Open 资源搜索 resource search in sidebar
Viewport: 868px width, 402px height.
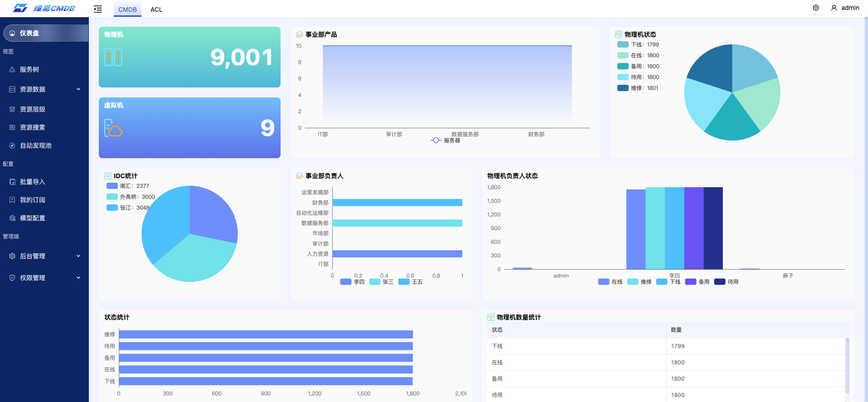point(32,127)
